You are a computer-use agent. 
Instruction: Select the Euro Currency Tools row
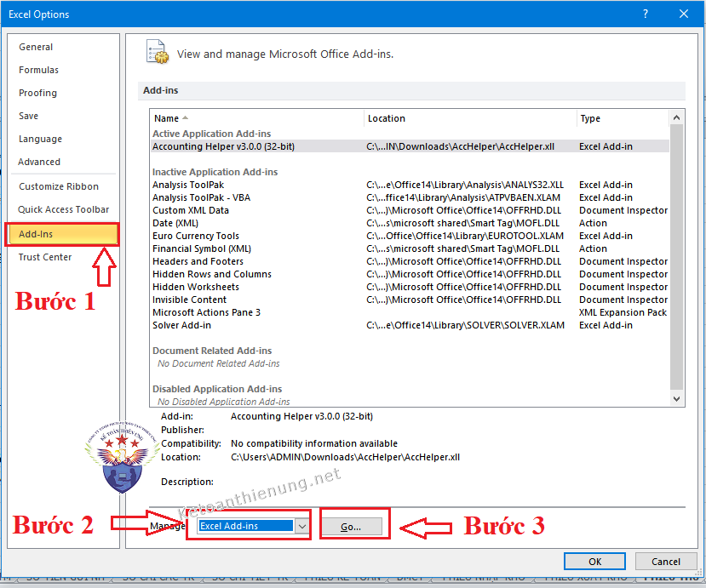coord(410,236)
